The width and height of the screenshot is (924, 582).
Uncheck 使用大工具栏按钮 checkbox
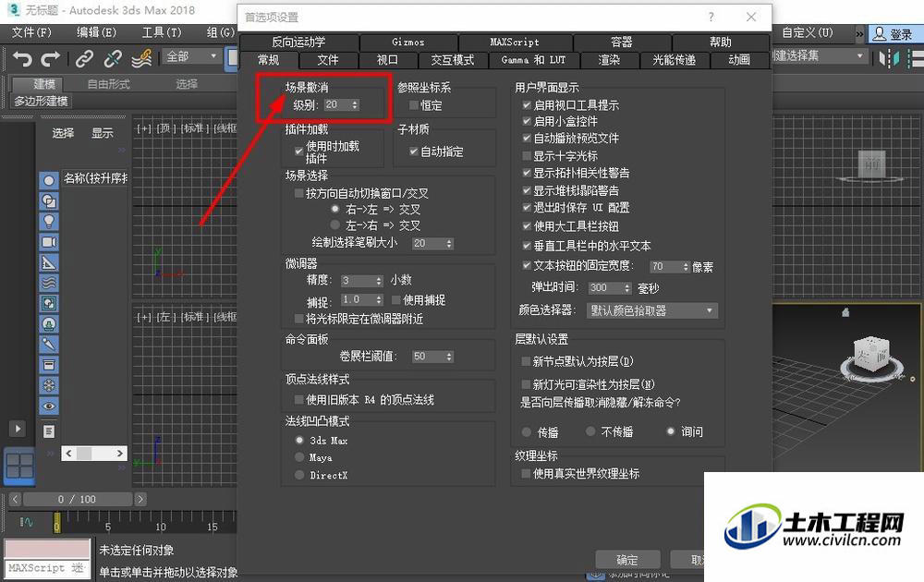[527, 225]
